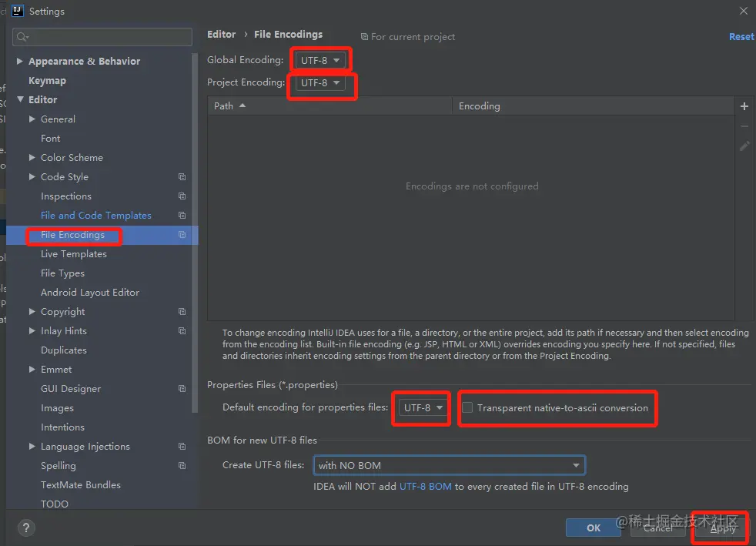Select Font settings page
Screen dimensions: 756x546
pos(51,139)
